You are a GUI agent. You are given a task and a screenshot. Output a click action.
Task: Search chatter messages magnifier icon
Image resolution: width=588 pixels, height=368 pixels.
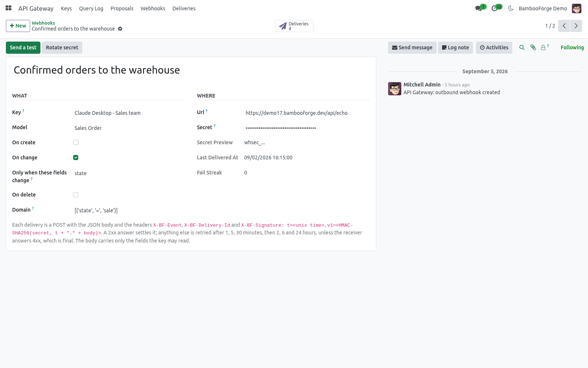click(x=522, y=47)
